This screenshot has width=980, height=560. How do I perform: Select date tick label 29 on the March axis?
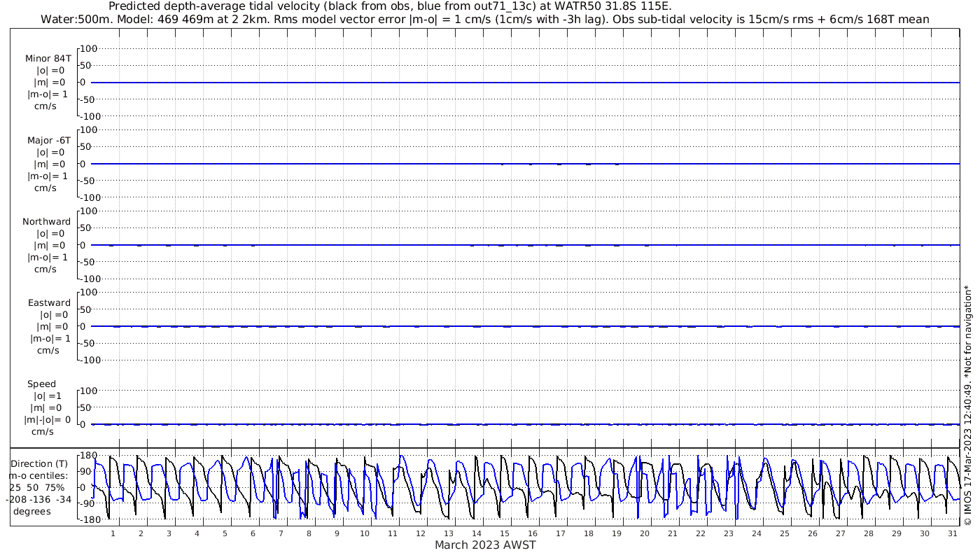(x=897, y=533)
